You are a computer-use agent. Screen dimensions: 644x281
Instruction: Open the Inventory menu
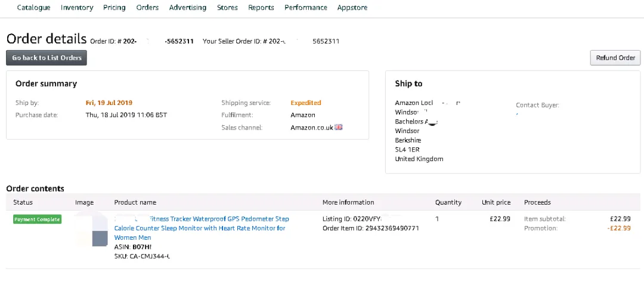(77, 7)
